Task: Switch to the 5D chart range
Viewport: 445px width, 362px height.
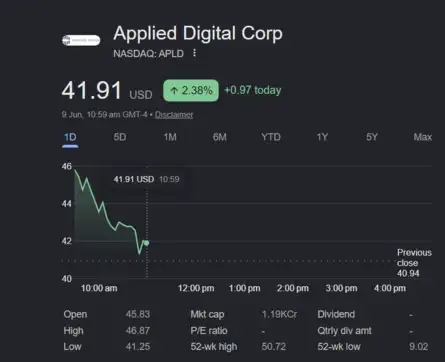Action: 120,137
